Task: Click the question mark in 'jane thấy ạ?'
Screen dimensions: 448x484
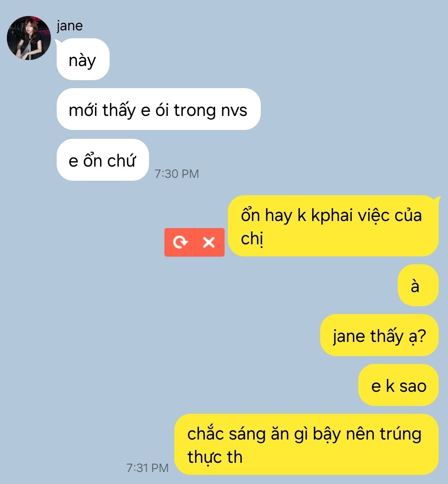Action: [x=422, y=336]
